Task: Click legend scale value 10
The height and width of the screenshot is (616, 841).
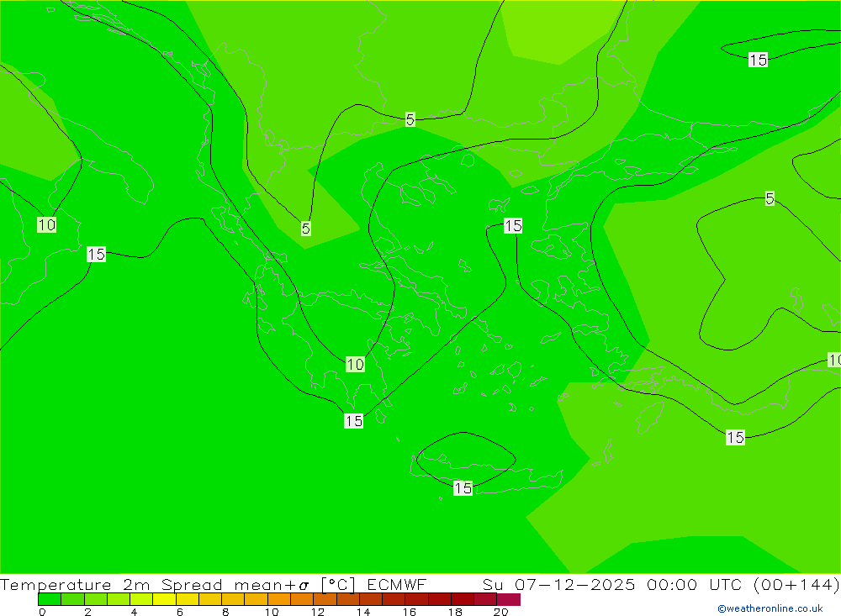Action: (272, 612)
